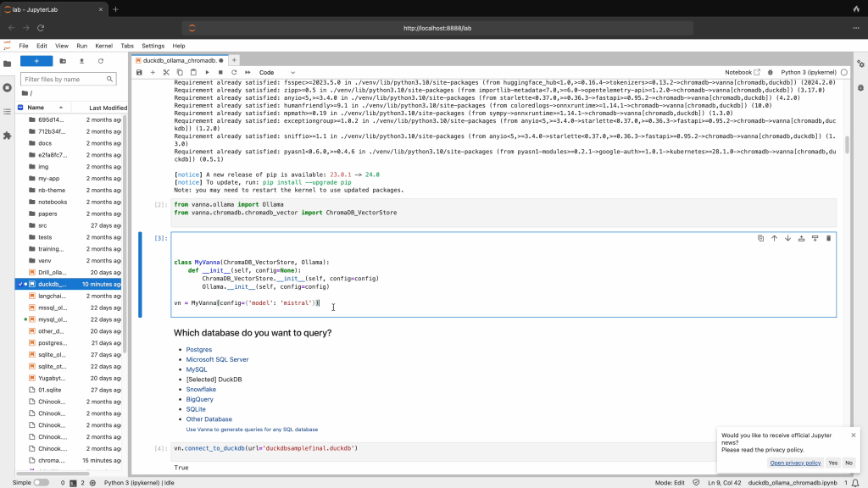This screenshot has width=868, height=488.
Task: Click the cut cell scissors icon
Action: click(167, 73)
